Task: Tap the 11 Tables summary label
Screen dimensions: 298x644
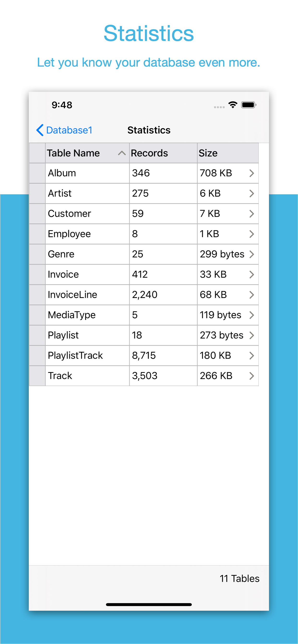Action: tap(239, 578)
